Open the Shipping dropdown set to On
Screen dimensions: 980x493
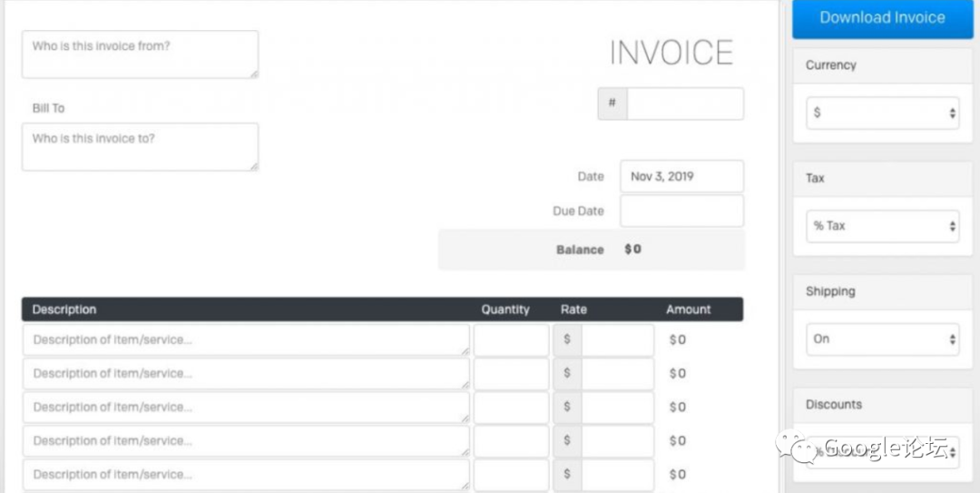tap(882, 340)
